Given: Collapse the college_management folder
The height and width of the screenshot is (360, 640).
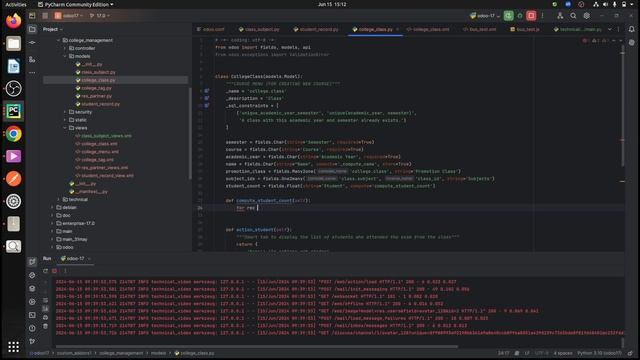Looking at the screenshot, I should [58, 40].
